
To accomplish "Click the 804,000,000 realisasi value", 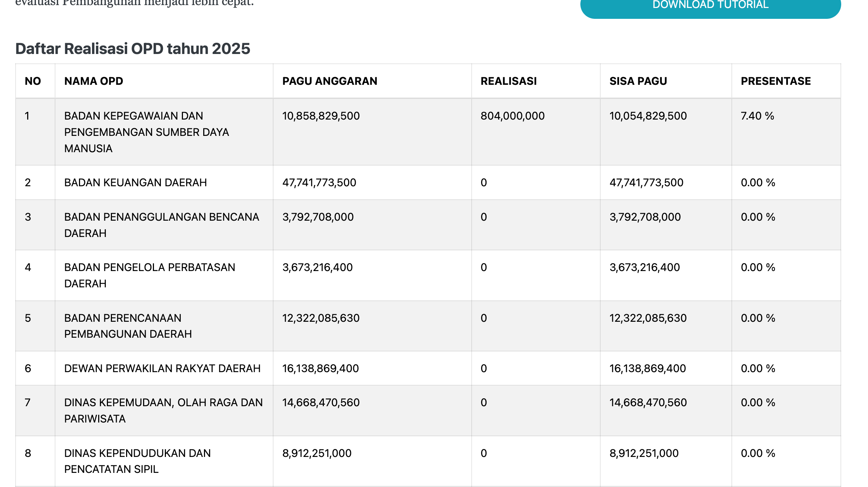I will [x=512, y=116].
